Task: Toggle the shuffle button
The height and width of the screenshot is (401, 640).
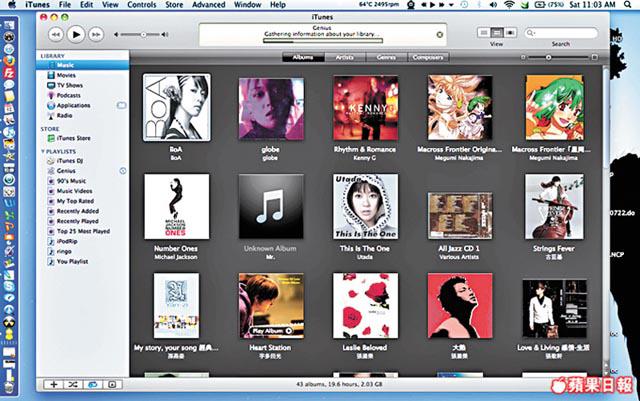Action: 73,384
